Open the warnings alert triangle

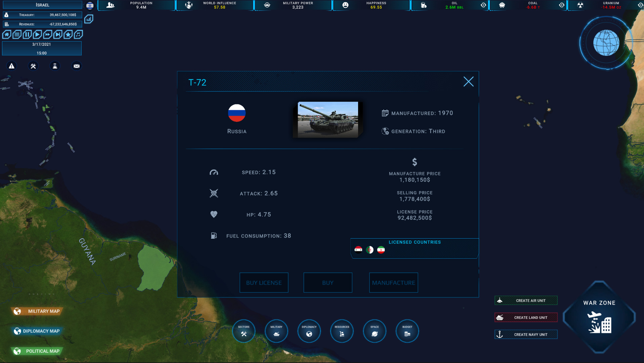click(11, 66)
